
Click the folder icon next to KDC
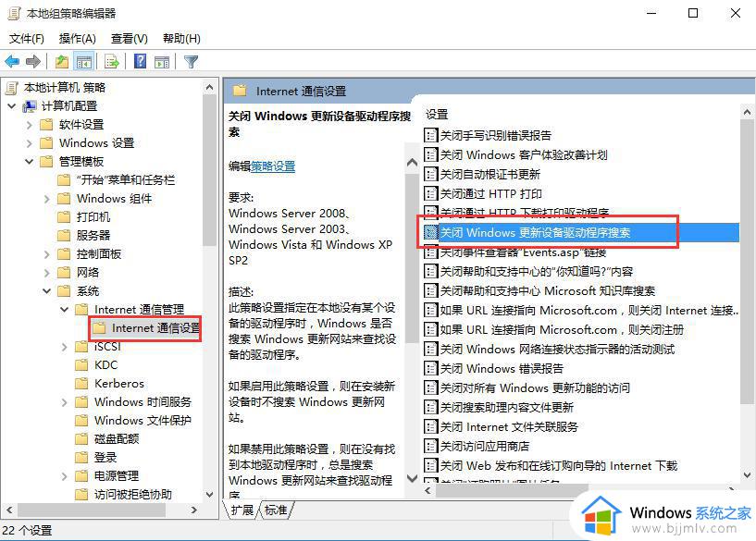click(81, 365)
